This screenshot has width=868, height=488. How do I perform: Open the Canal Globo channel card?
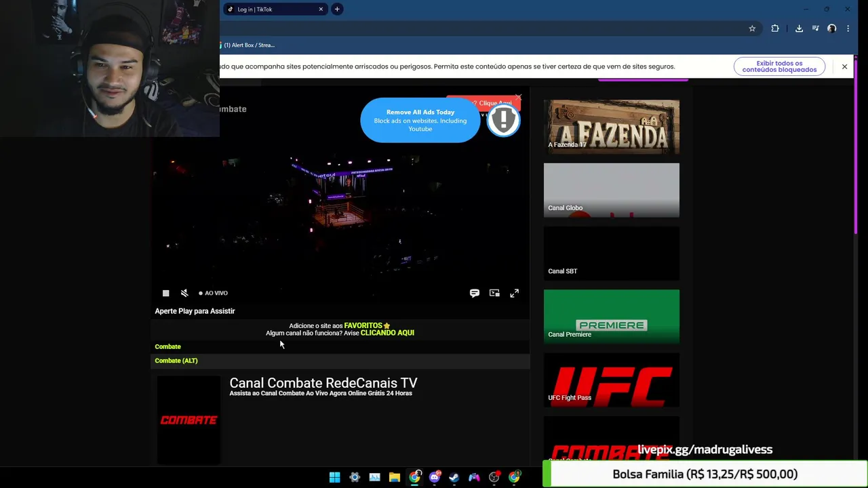point(611,190)
